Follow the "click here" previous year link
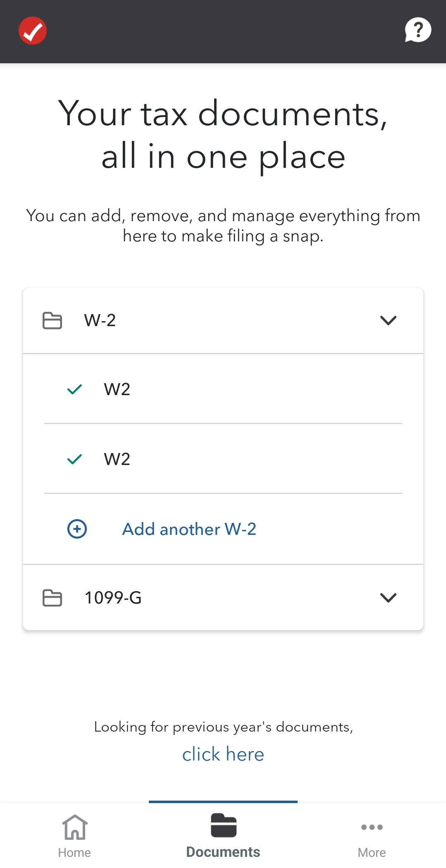This screenshot has height=868, width=446. 223,754
